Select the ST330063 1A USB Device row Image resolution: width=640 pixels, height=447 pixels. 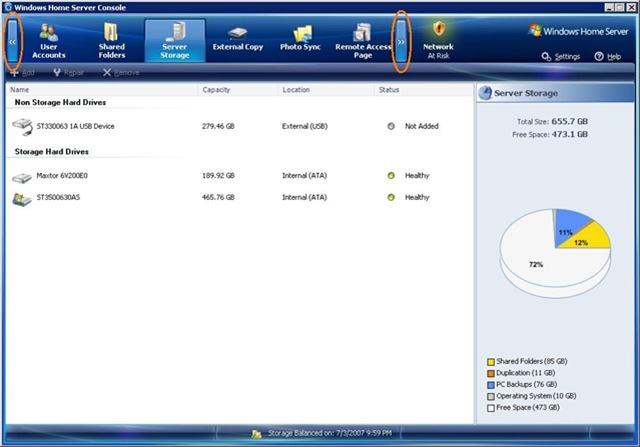point(240,127)
